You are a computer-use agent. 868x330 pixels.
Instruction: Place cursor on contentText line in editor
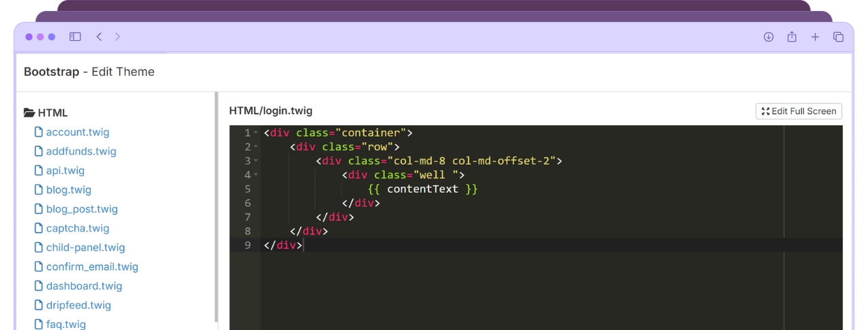(x=423, y=189)
